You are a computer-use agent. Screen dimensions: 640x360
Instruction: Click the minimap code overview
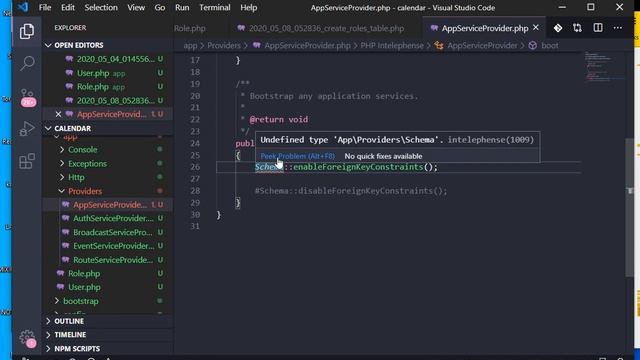point(603,66)
